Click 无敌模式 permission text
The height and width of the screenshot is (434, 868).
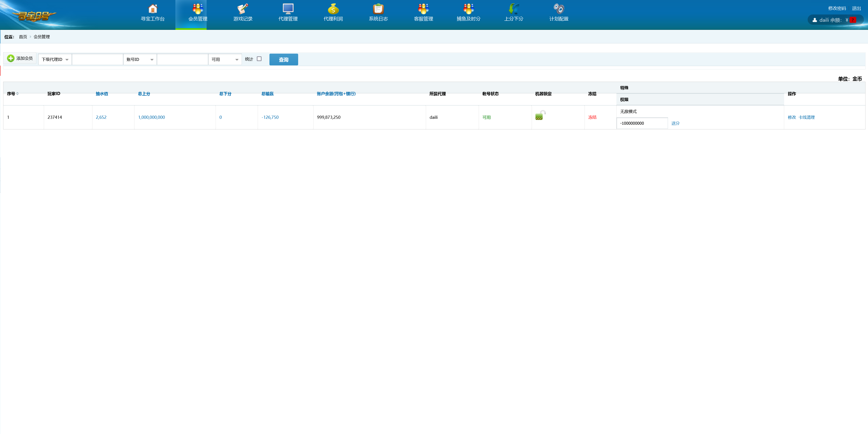[628, 112]
